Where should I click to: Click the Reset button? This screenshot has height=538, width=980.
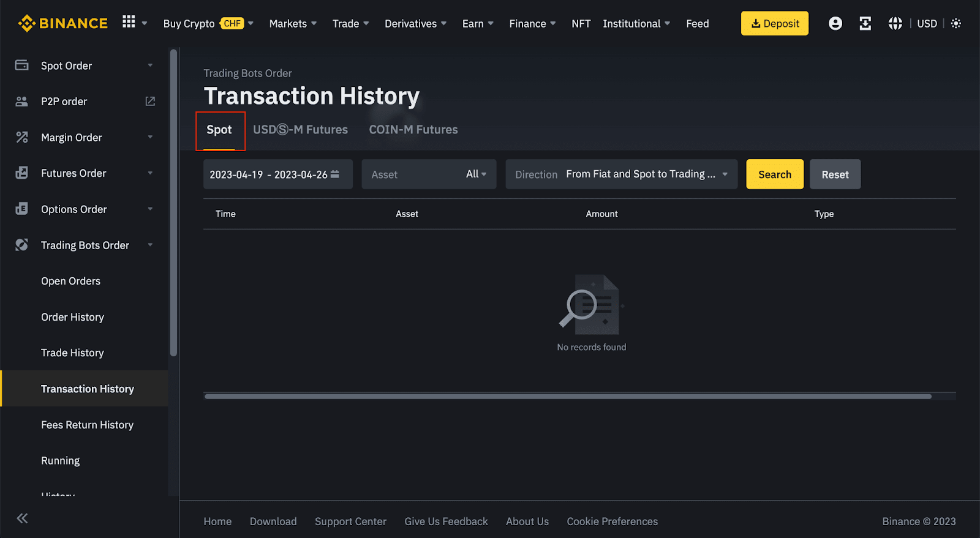point(835,174)
